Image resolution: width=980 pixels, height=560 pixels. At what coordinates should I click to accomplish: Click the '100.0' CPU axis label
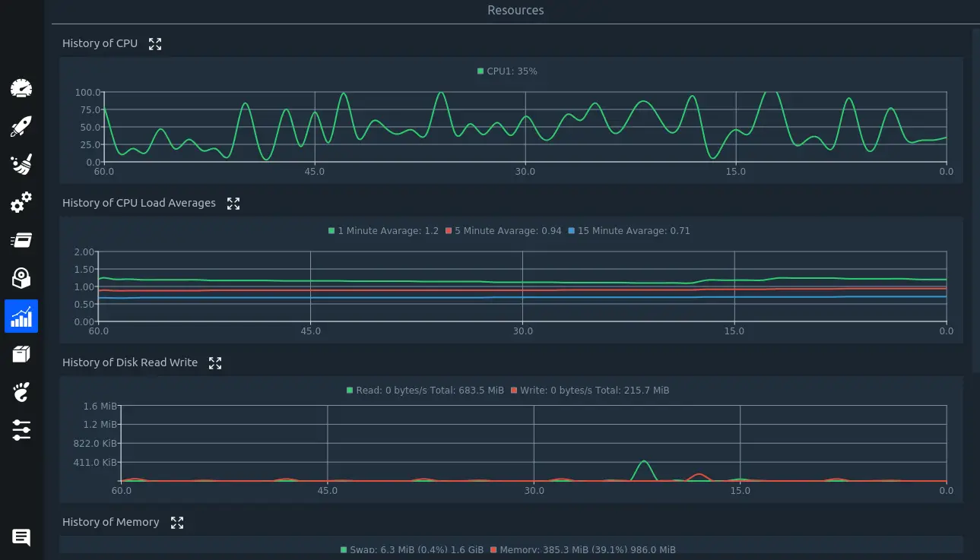[x=87, y=92]
